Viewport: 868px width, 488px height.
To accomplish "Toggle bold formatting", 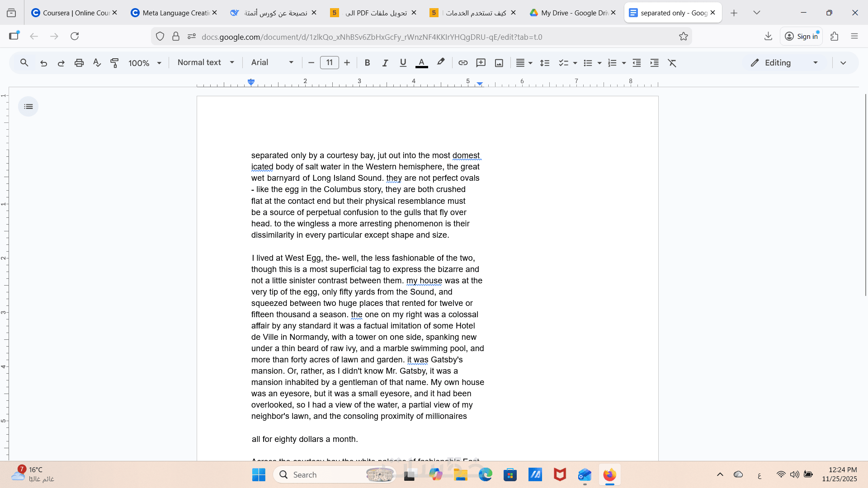I will pos(367,63).
